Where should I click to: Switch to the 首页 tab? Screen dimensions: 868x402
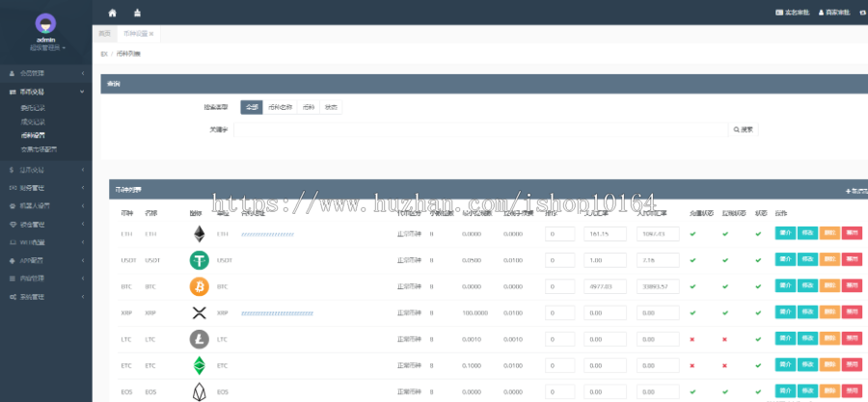pos(104,34)
